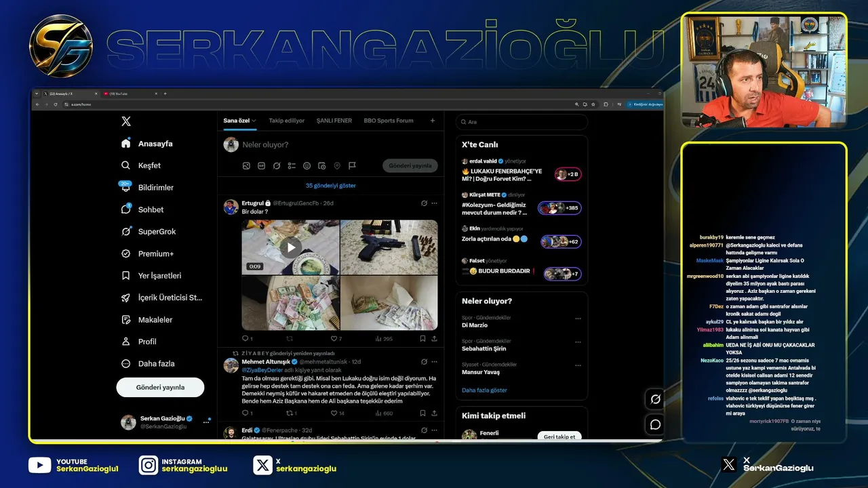Click the sidebar Gönderi yayınla button
The height and width of the screenshot is (488, 868).
coord(160,387)
